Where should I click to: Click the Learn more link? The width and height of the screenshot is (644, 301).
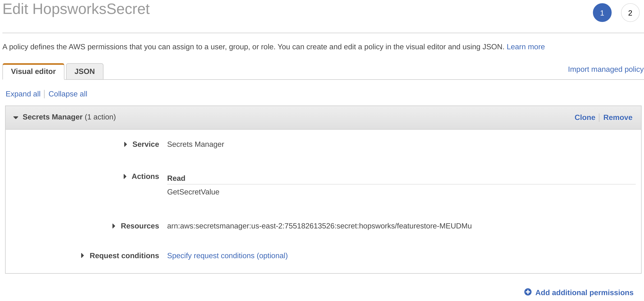pyautogui.click(x=525, y=47)
